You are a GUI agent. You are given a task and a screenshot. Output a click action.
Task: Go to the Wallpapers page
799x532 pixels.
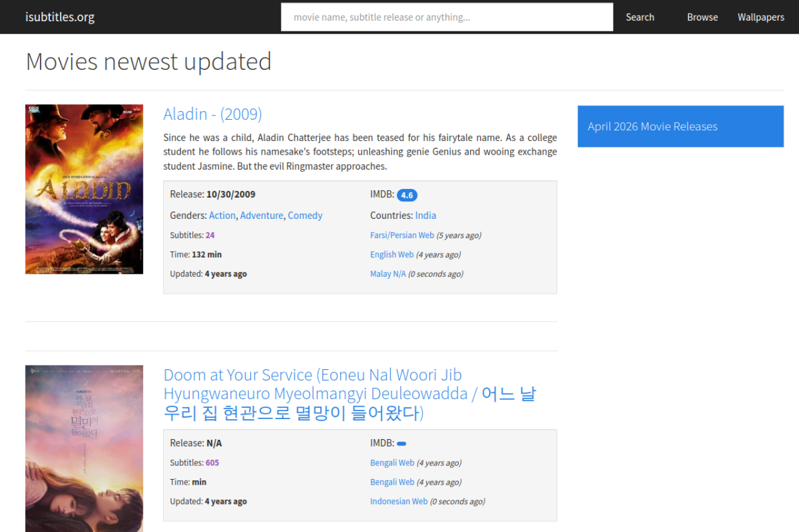760,17
